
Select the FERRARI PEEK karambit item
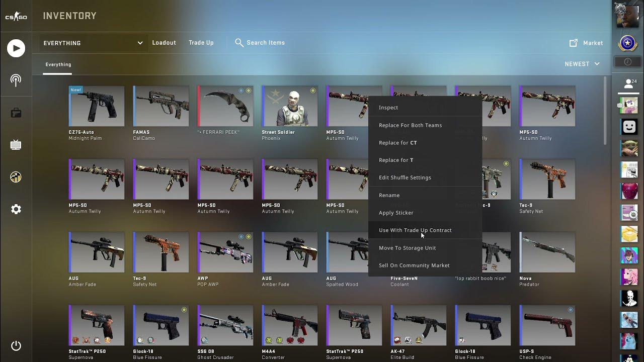point(225,111)
